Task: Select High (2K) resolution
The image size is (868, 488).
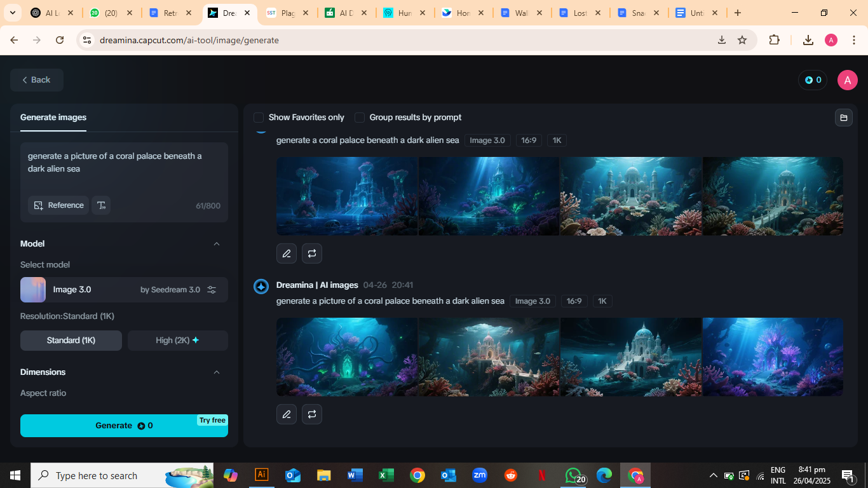Action: pos(178,341)
